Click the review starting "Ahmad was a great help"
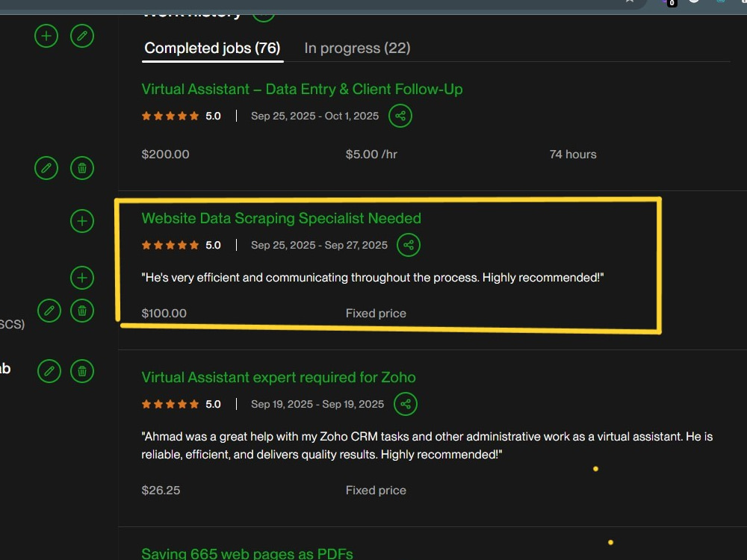The height and width of the screenshot is (560, 747). point(427,445)
